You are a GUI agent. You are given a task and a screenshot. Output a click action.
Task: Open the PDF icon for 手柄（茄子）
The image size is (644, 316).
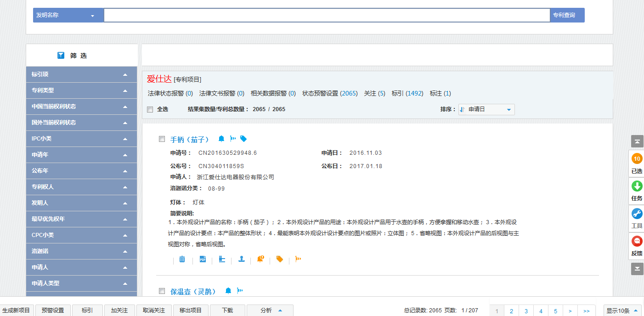click(203, 259)
